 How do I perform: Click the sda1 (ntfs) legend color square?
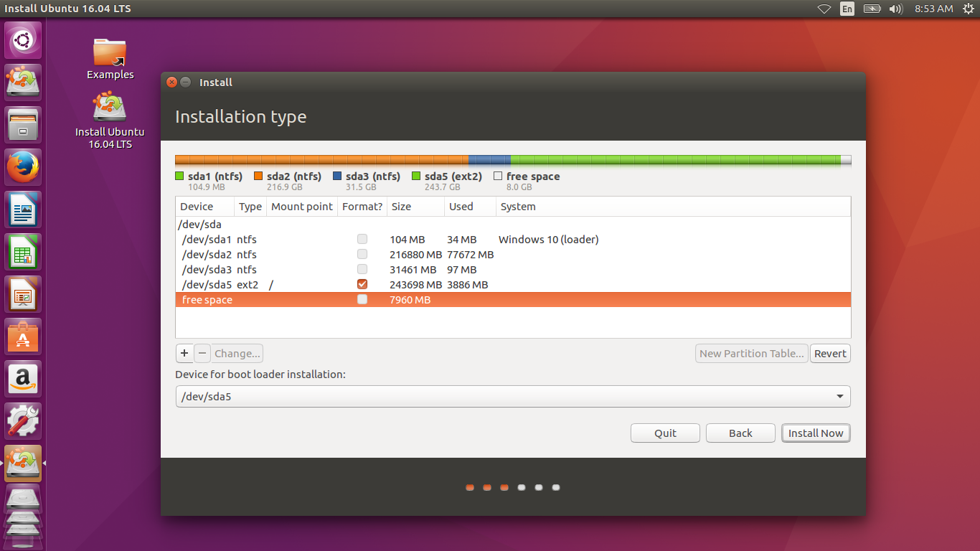tap(179, 176)
